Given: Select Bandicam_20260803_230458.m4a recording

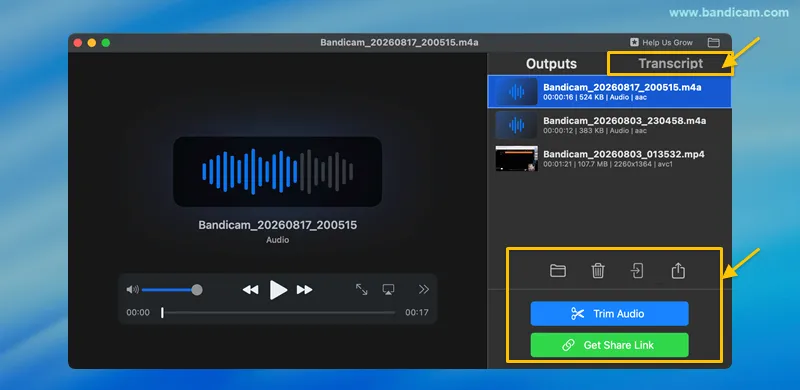Looking at the screenshot, I should [609, 125].
